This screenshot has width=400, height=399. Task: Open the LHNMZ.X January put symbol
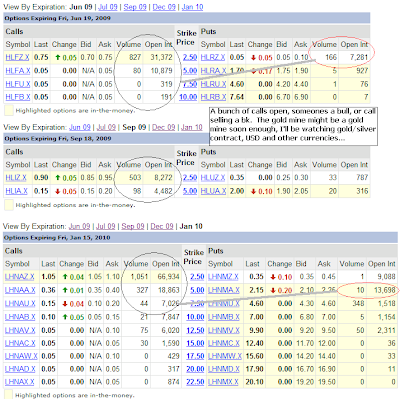(x=223, y=277)
